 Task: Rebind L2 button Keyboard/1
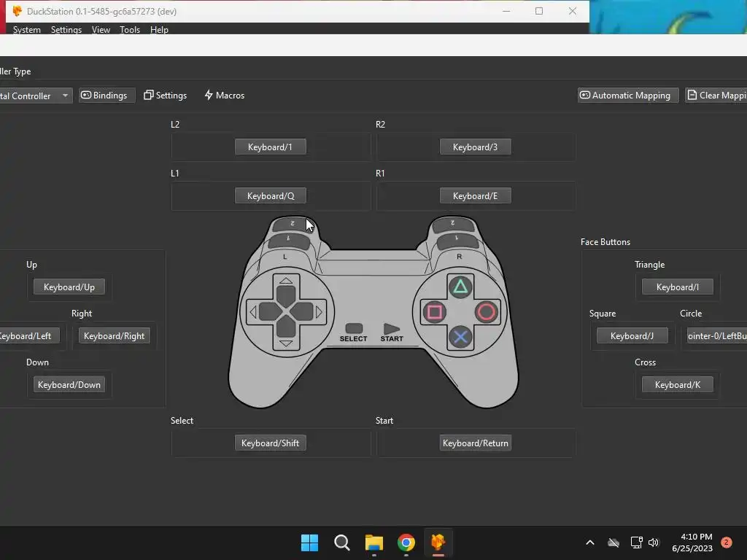[x=270, y=147]
